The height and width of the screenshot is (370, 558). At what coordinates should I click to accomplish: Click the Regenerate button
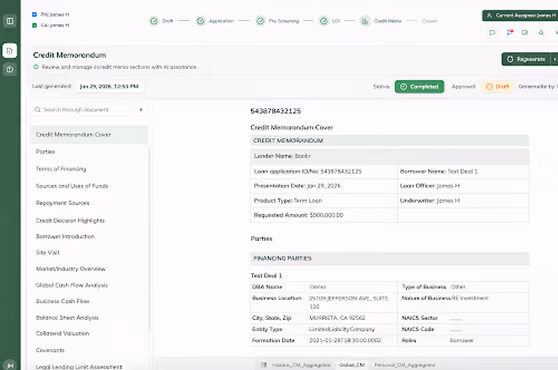click(526, 59)
